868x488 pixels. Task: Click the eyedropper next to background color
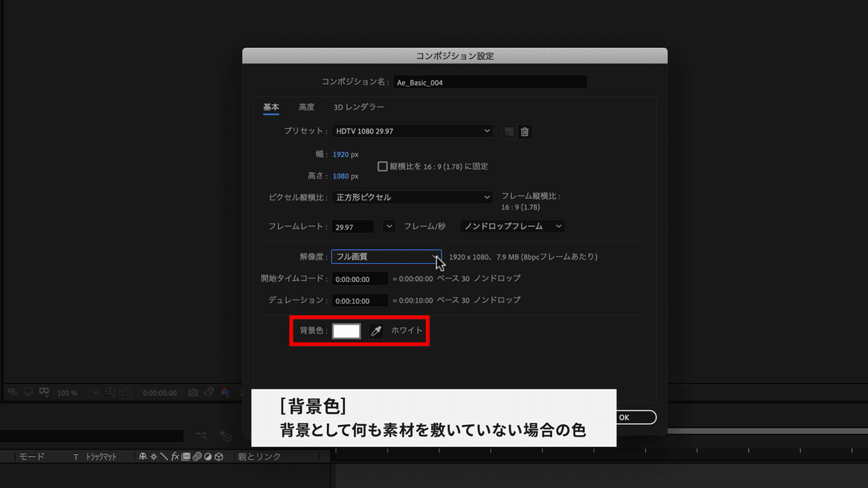pos(375,330)
